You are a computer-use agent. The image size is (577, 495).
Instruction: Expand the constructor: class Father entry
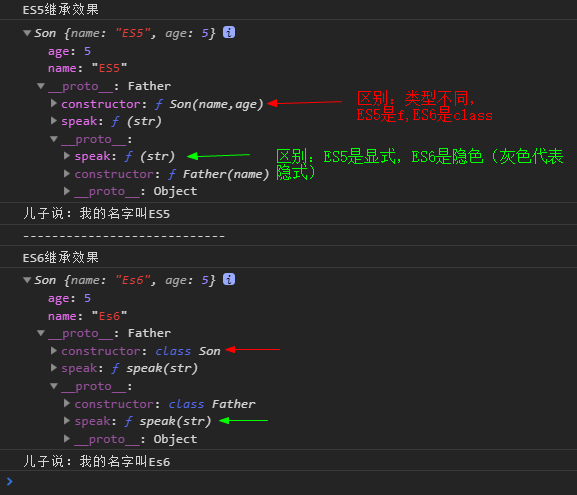coord(67,403)
